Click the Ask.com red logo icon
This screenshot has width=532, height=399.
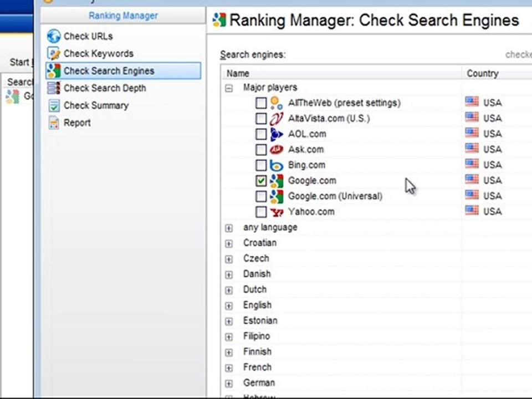coord(276,149)
